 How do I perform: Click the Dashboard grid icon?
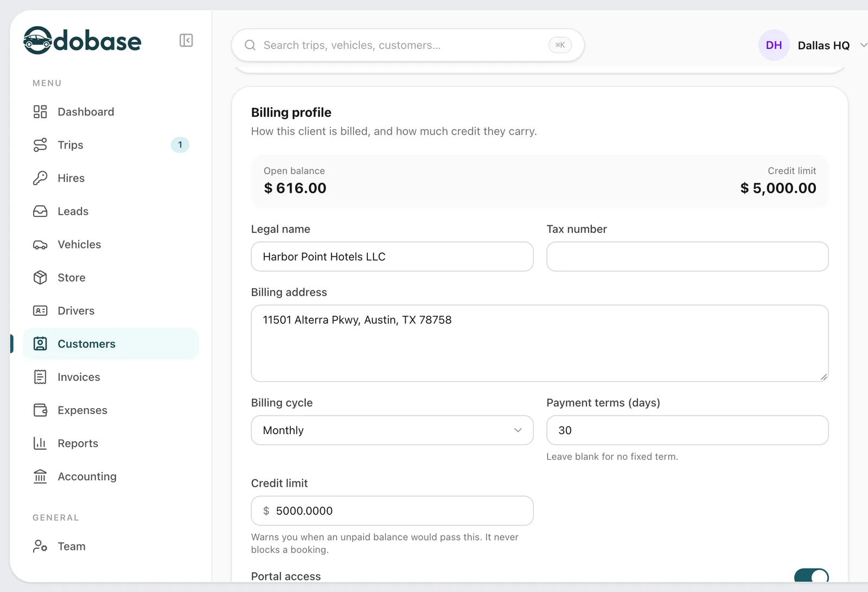pos(40,112)
